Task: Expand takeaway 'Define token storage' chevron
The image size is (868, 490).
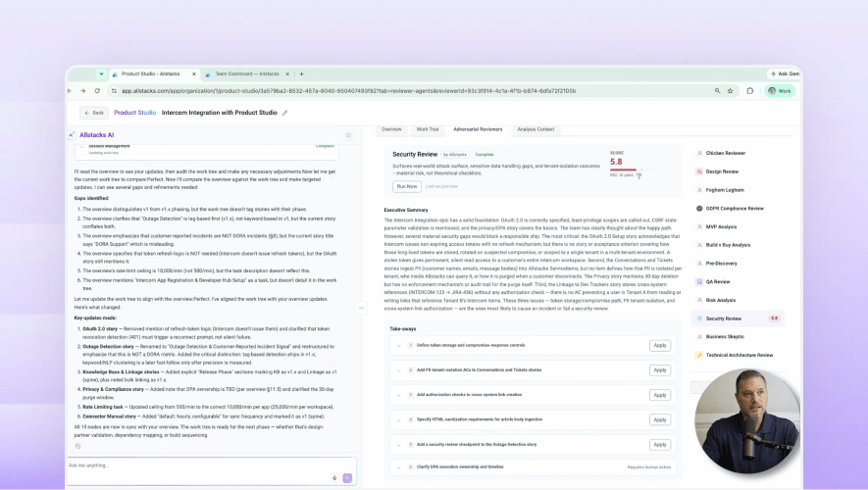Action: pos(398,346)
